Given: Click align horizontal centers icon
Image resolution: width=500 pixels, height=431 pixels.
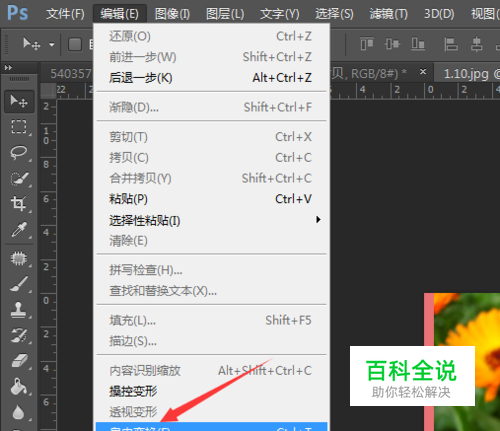Looking at the screenshot, I should coord(477,44).
